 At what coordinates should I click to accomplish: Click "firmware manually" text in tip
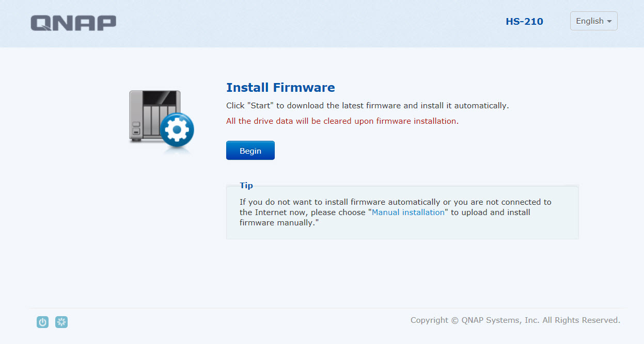click(x=277, y=223)
